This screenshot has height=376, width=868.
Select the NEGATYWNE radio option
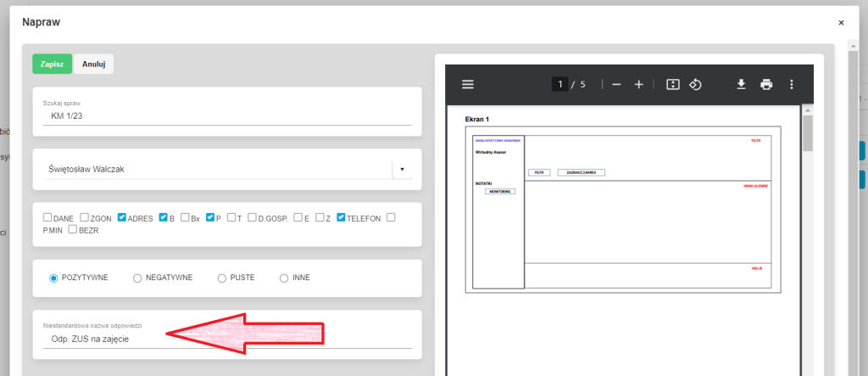point(137,278)
